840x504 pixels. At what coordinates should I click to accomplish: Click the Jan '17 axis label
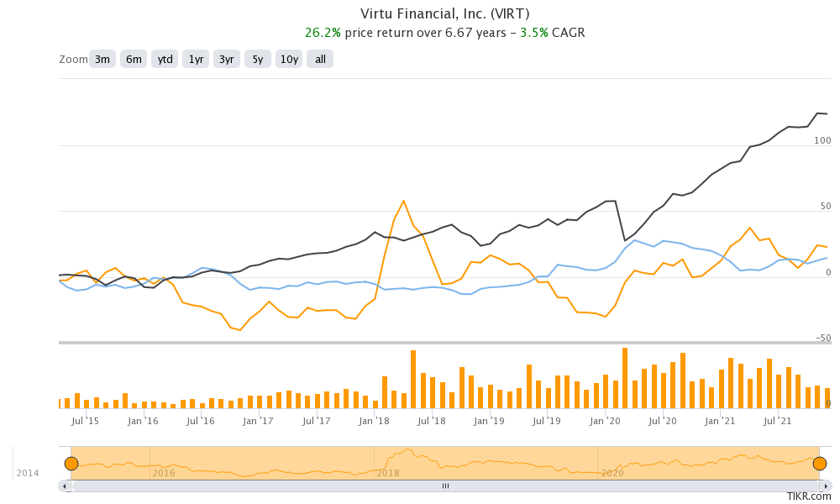tap(258, 421)
